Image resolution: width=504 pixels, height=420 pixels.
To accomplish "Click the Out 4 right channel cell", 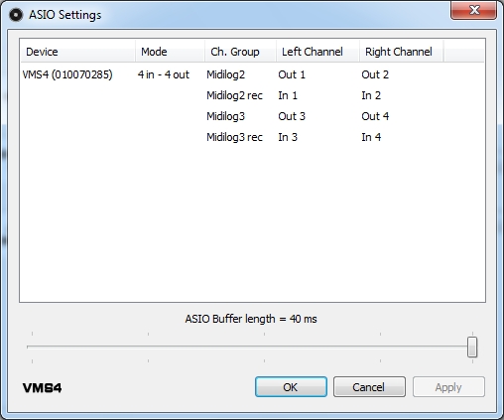I will coord(375,116).
